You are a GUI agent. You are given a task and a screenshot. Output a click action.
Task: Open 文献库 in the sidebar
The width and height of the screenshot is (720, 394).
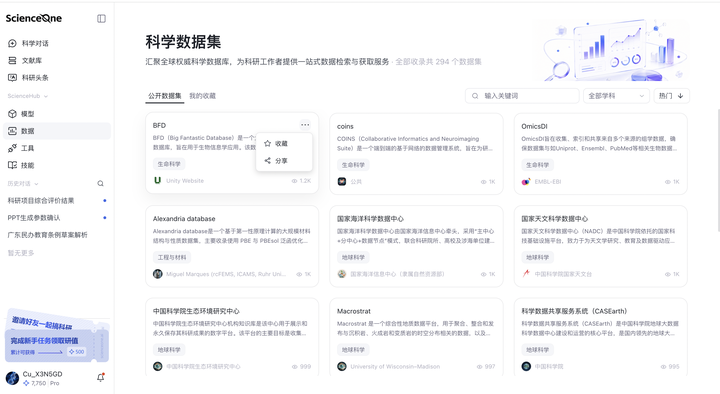pos(25,61)
